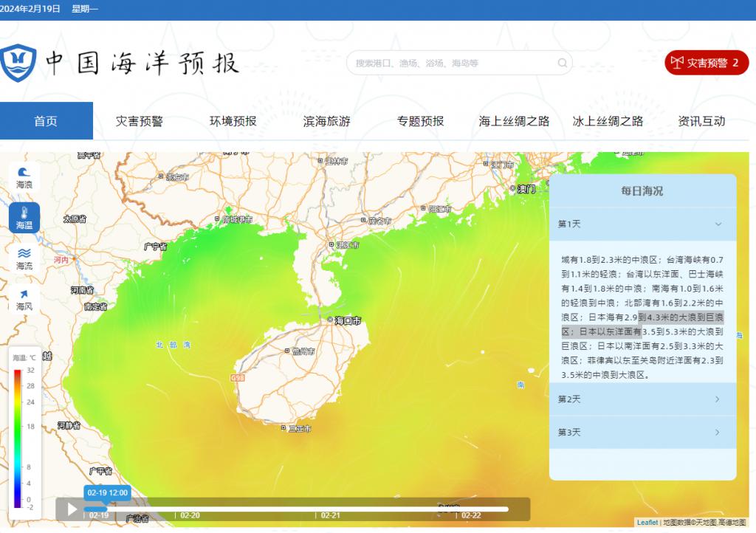Collapse the 第1天 section chevron

(718, 224)
